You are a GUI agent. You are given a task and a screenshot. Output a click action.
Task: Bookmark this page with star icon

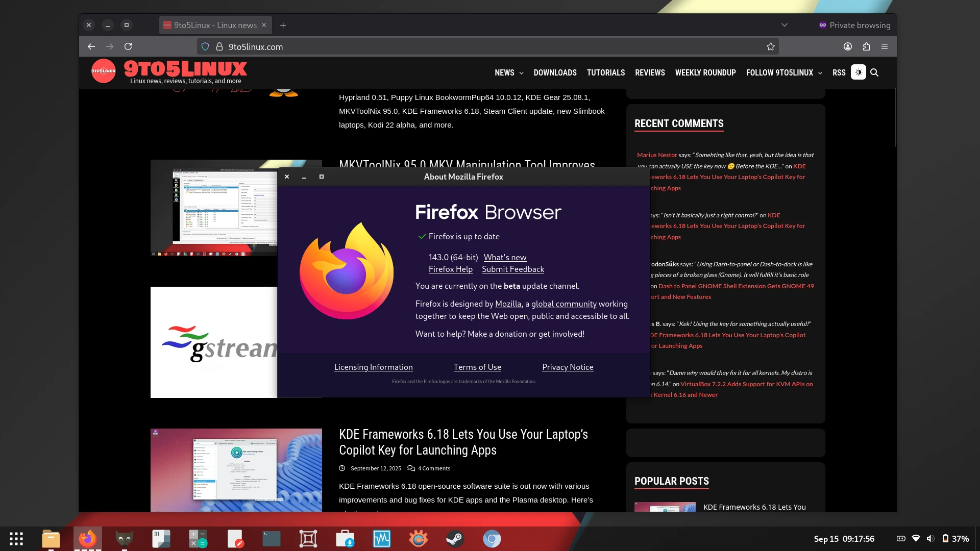pos(770,46)
